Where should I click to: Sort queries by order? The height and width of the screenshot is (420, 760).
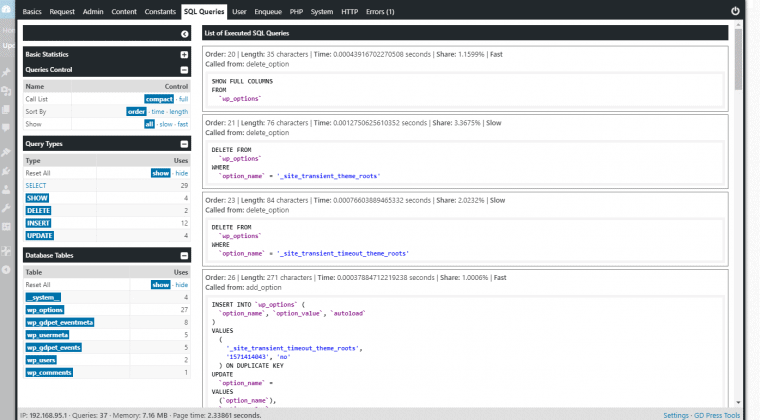[x=136, y=111]
